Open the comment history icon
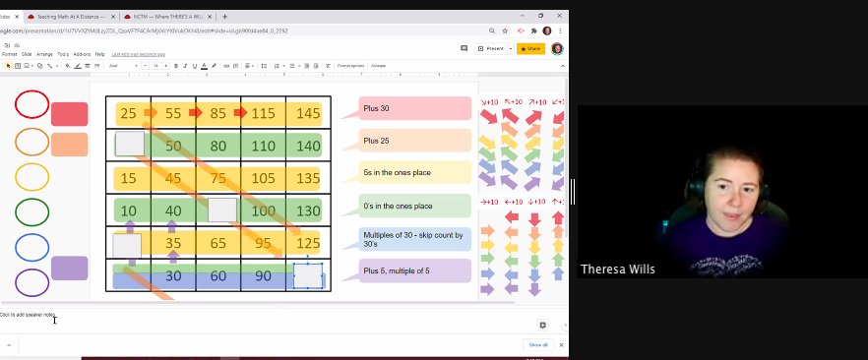Screen dimensions: 868x360 pos(464,48)
